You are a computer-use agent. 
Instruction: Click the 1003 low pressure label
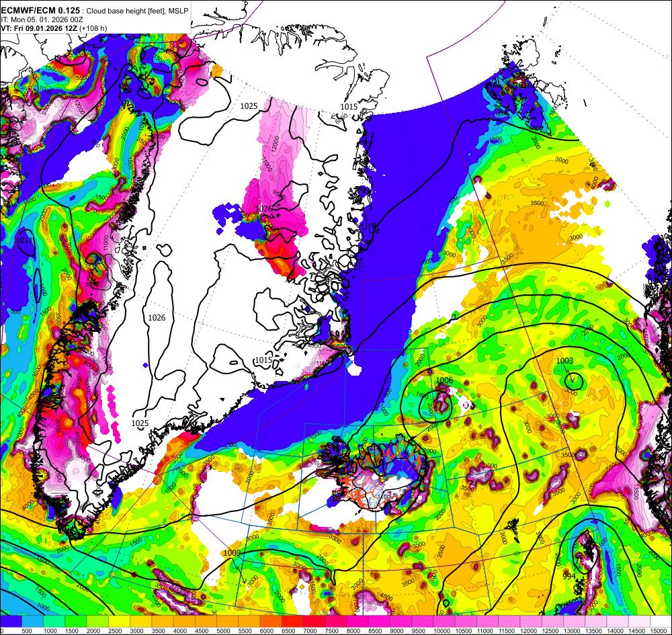[x=564, y=361]
